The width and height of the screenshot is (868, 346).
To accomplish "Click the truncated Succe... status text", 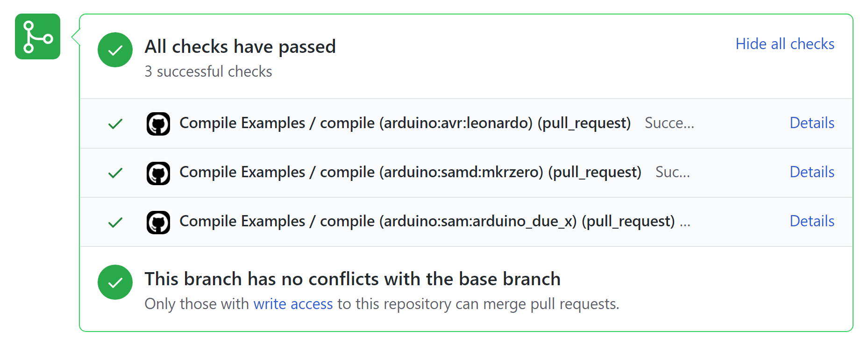I will (x=669, y=123).
